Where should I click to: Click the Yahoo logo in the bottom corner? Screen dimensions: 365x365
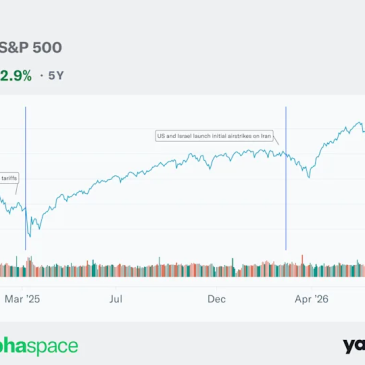[x=354, y=347]
